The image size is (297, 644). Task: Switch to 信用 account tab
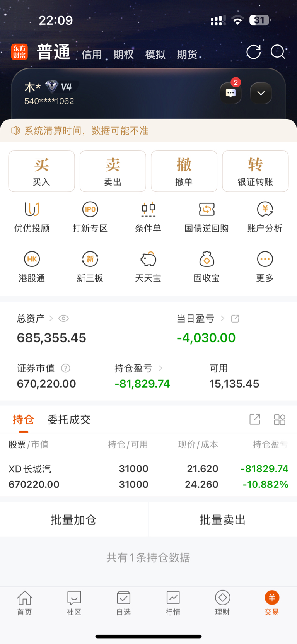click(92, 55)
